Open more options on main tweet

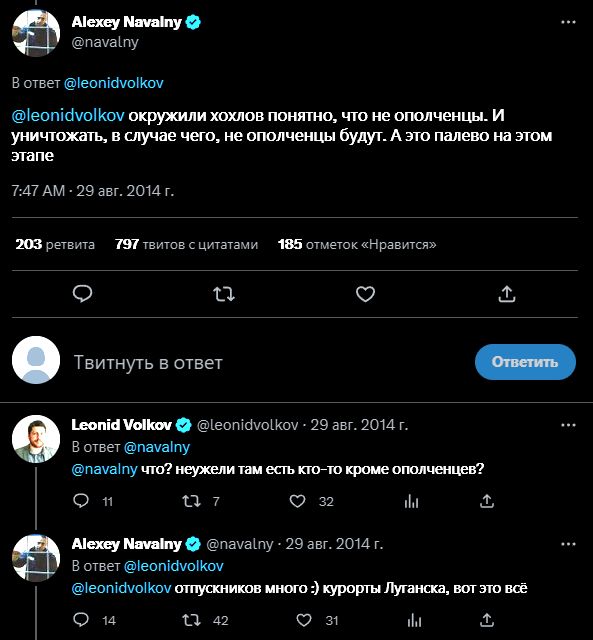(x=569, y=22)
